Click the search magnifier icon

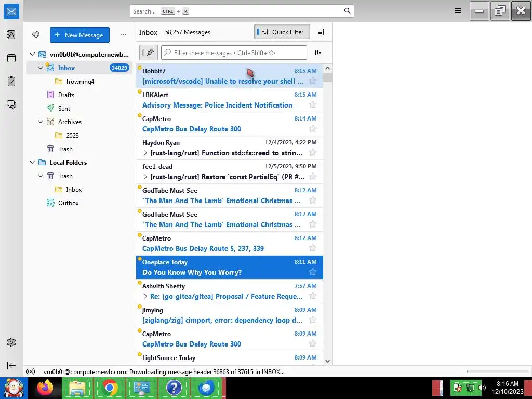click(347, 11)
